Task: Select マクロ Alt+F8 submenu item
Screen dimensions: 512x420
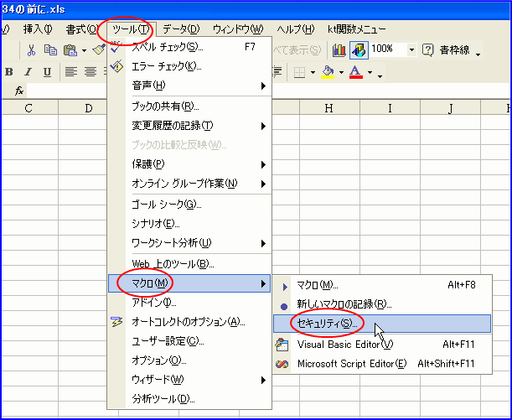Action: 382,285
